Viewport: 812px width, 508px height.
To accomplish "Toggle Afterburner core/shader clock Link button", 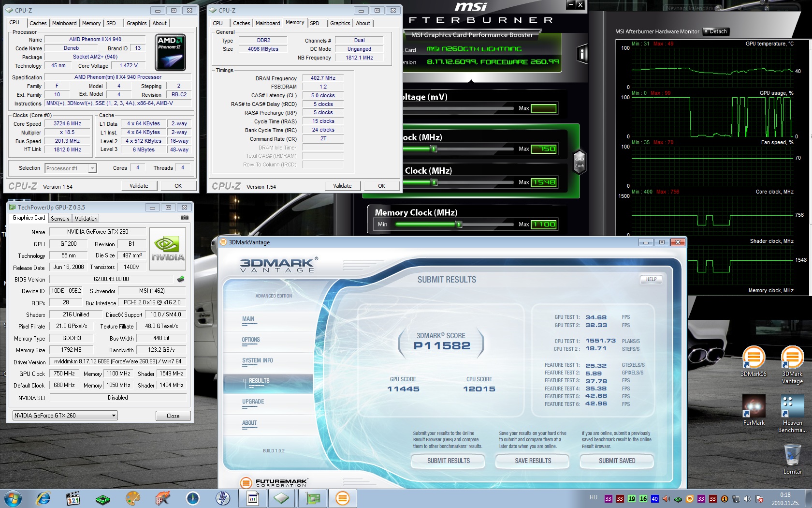I will click(579, 162).
